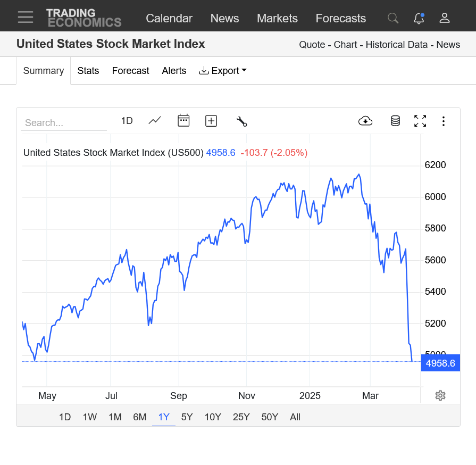Open the hamburger navigation menu
This screenshot has width=476, height=465.
(25, 18)
